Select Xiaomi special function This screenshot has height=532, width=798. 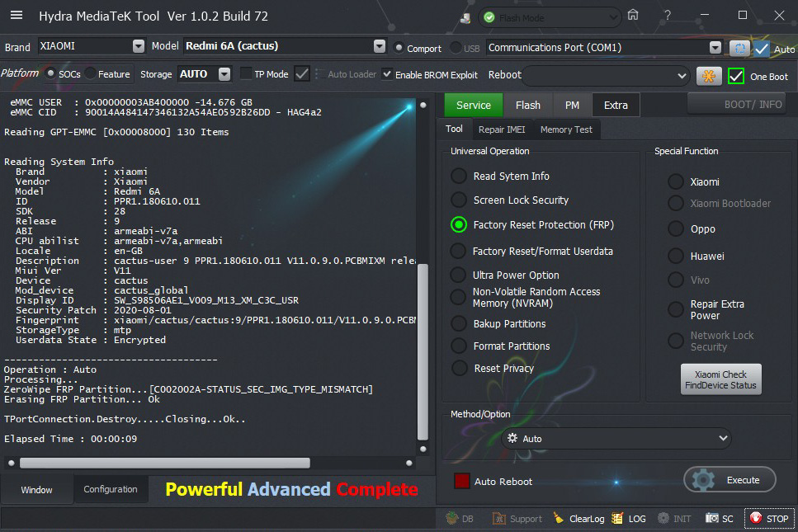pyautogui.click(x=676, y=181)
